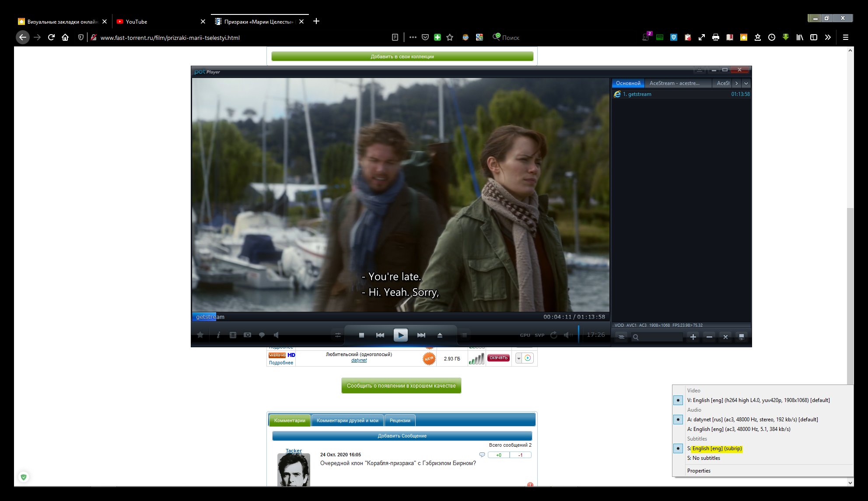Click the speaker audio icon on the player's left
Screen dimensions: 868x501
[276, 335]
